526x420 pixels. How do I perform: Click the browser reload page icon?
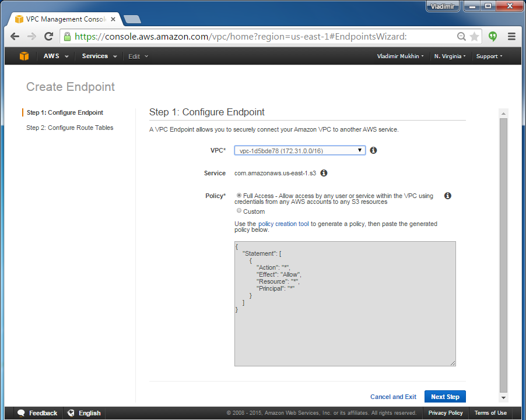tap(49, 37)
